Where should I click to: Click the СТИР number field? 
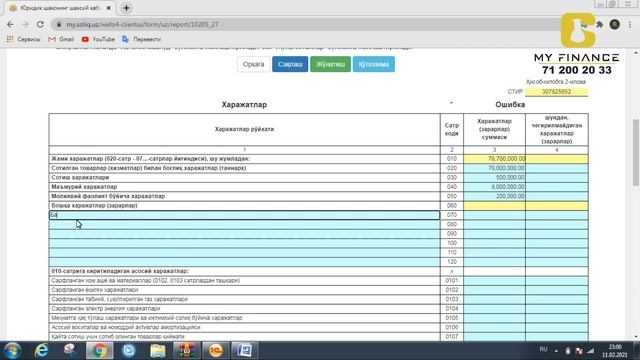point(556,92)
